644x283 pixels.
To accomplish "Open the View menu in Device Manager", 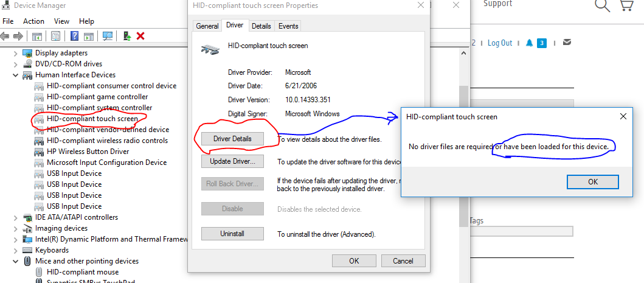I will (x=61, y=21).
